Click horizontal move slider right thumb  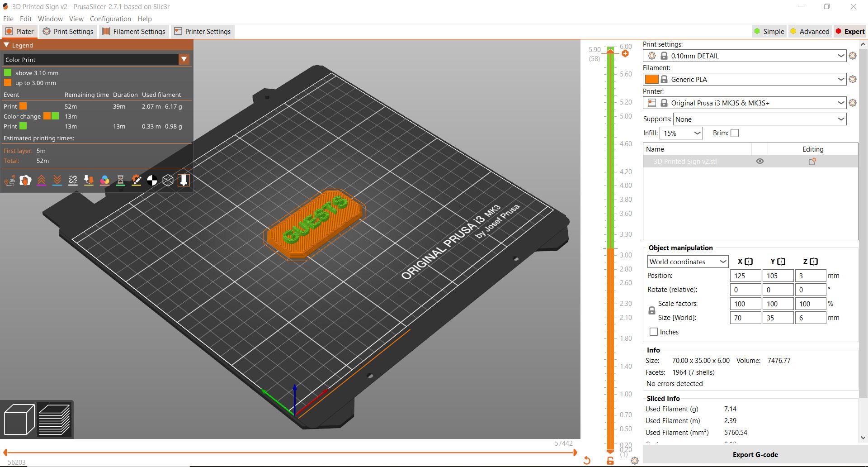point(575,452)
